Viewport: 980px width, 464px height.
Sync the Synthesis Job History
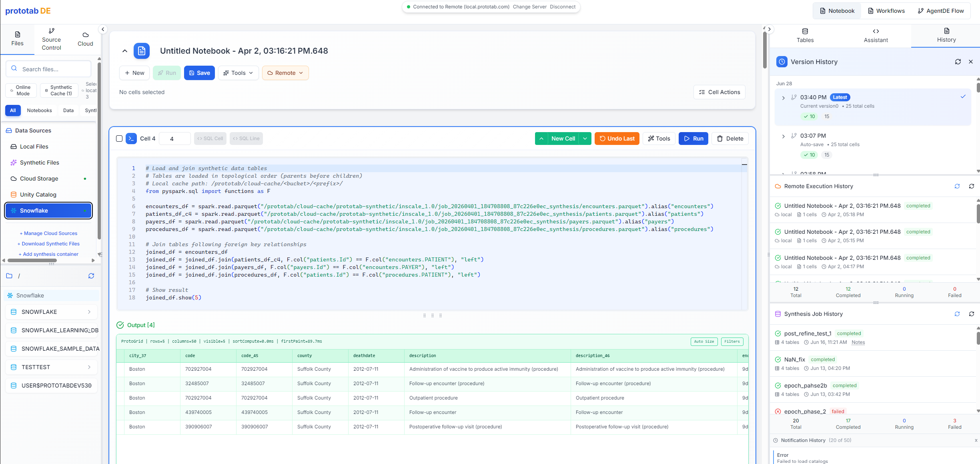pos(957,314)
